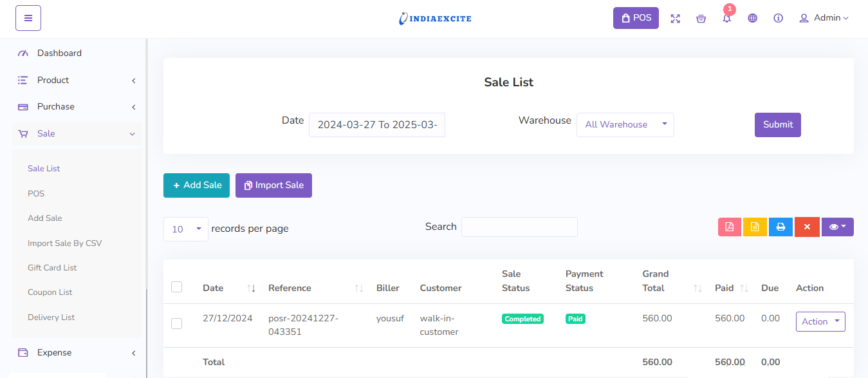Check the 27/12/2024 sale row checkbox
This screenshot has width=868, height=378.
[176, 323]
